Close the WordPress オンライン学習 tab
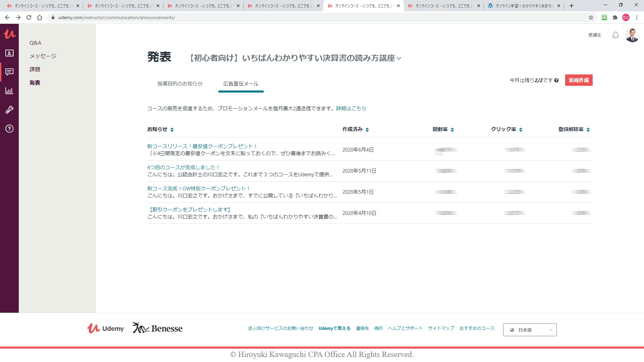The image size is (644, 362). pos(559,6)
